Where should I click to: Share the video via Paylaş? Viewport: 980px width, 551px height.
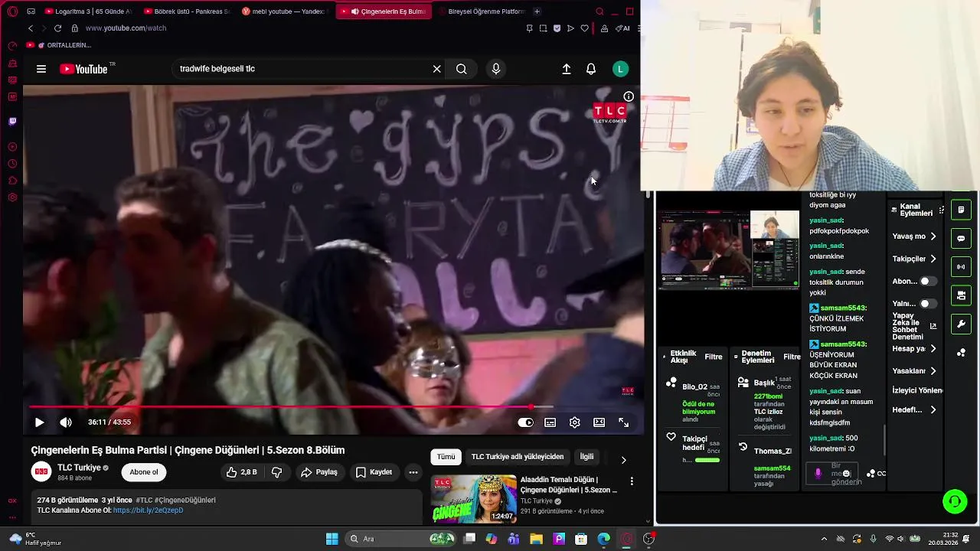click(x=319, y=472)
